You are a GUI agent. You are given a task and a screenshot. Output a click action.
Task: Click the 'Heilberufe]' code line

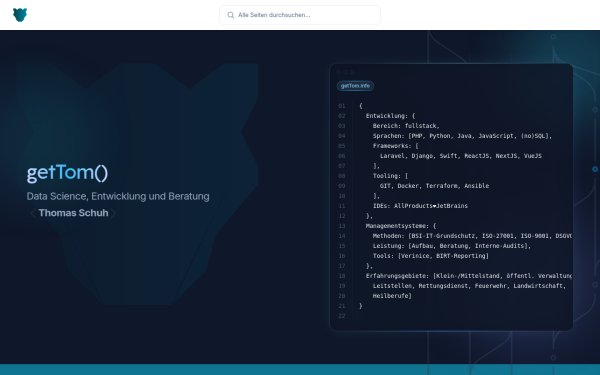tap(392, 296)
